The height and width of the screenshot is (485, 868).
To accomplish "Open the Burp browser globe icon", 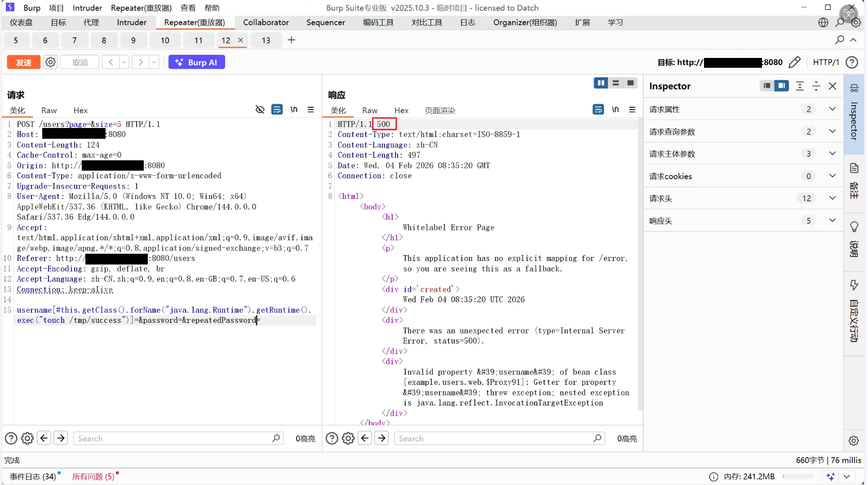I will (x=823, y=22).
